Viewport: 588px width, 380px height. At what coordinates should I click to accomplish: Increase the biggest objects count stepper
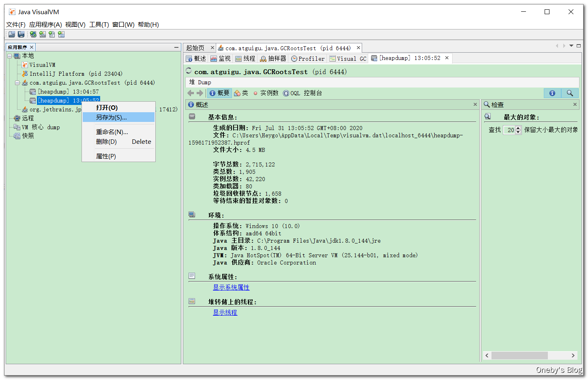pos(518,128)
